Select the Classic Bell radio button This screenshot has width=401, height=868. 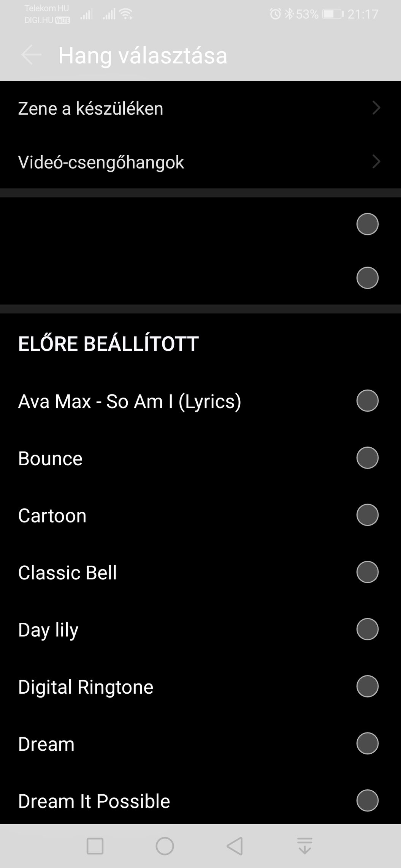(367, 572)
